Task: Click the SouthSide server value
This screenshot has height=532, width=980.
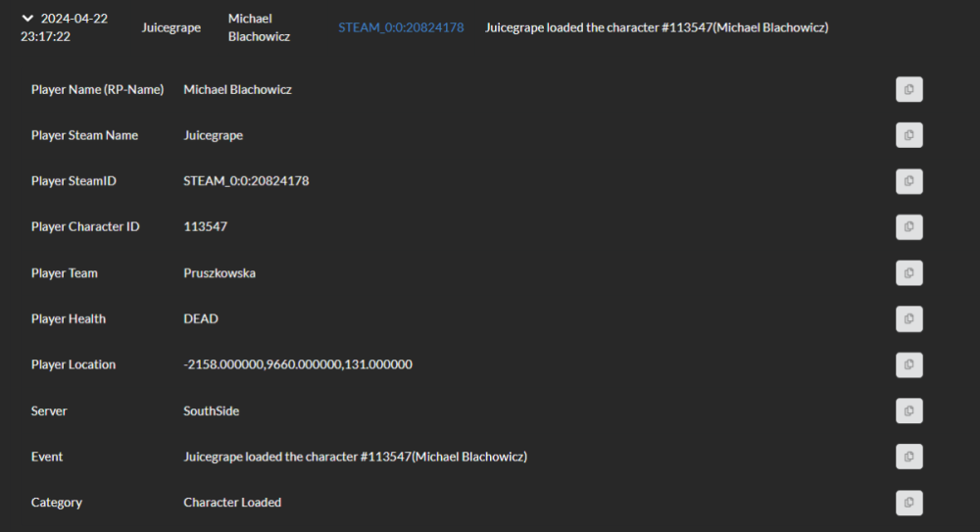Action: tap(211, 411)
